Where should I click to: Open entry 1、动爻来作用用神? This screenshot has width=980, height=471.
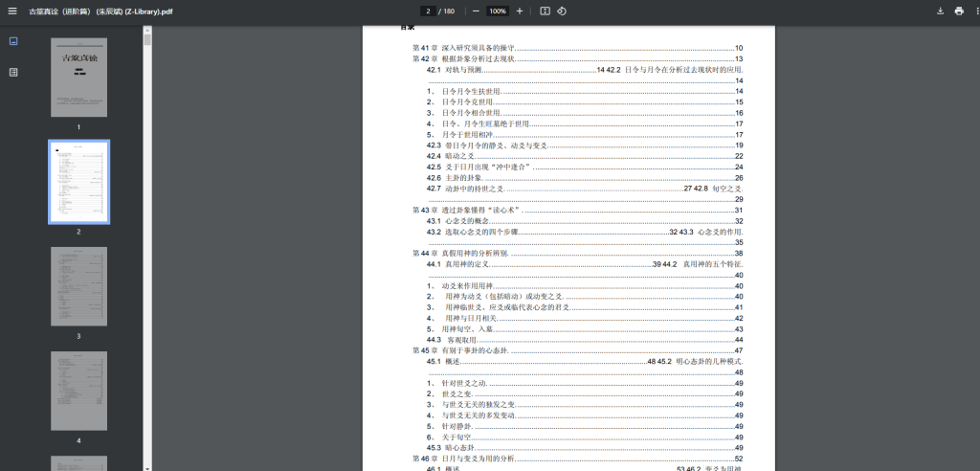585,286
